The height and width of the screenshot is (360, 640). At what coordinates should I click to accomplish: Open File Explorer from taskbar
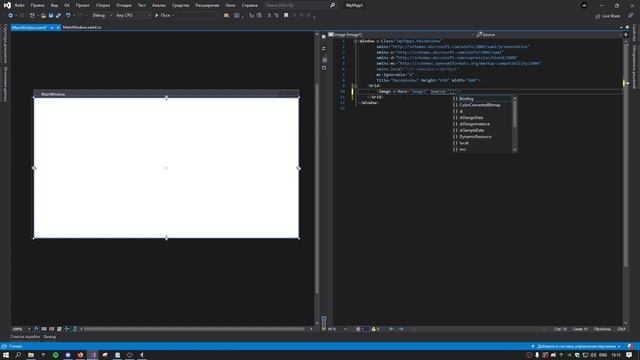(31, 355)
